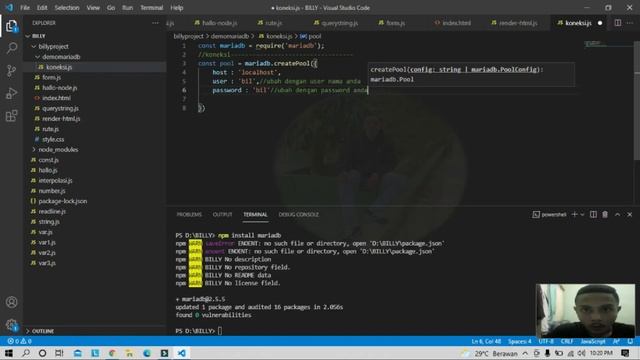Open the Accounts menu icon
Screen dimensions: 640x360
tap(11, 302)
